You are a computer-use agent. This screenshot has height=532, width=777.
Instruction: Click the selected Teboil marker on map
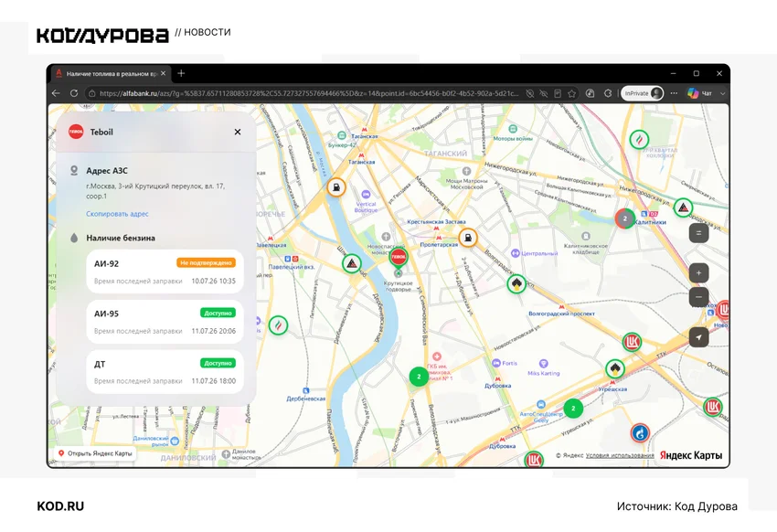pos(398,258)
